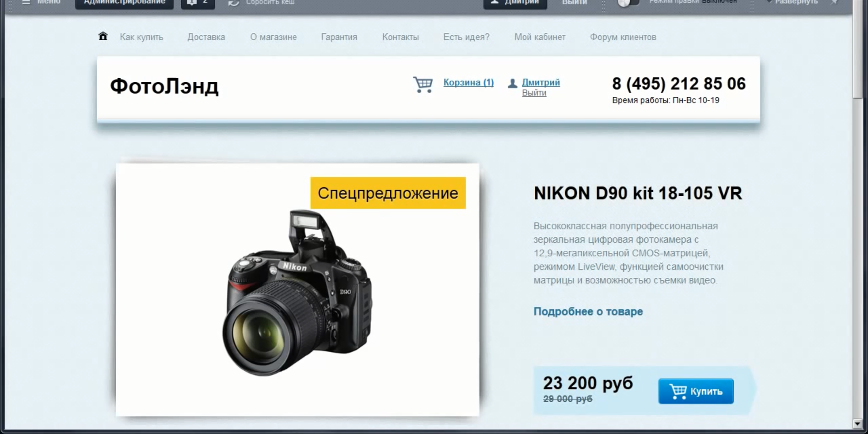Click the Время работы: Пн-Вс 10-19 text
The width and height of the screenshot is (868, 434).
pyautogui.click(x=665, y=100)
